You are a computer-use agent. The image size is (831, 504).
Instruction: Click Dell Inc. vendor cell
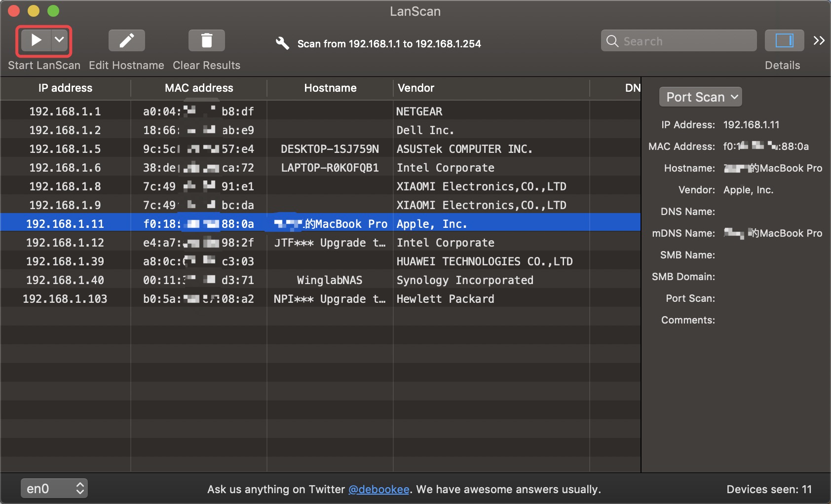(425, 130)
